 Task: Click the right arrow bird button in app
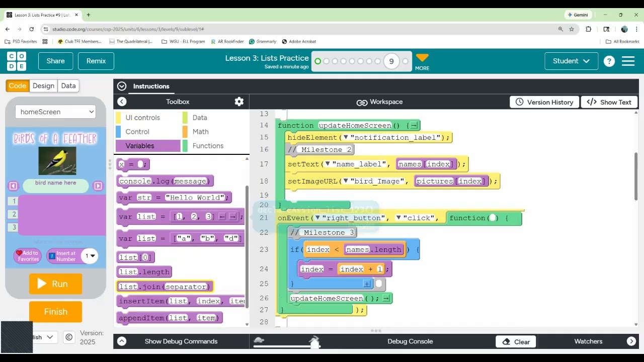click(98, 186)
